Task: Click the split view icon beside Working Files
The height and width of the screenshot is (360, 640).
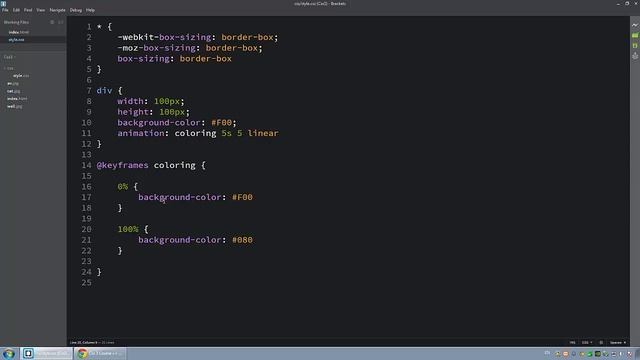Action: pyautogui.click(x=61, y=22)
